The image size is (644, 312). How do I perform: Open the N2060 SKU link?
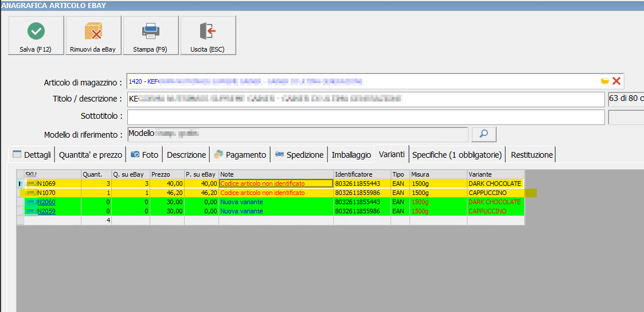tap(46, 202)
